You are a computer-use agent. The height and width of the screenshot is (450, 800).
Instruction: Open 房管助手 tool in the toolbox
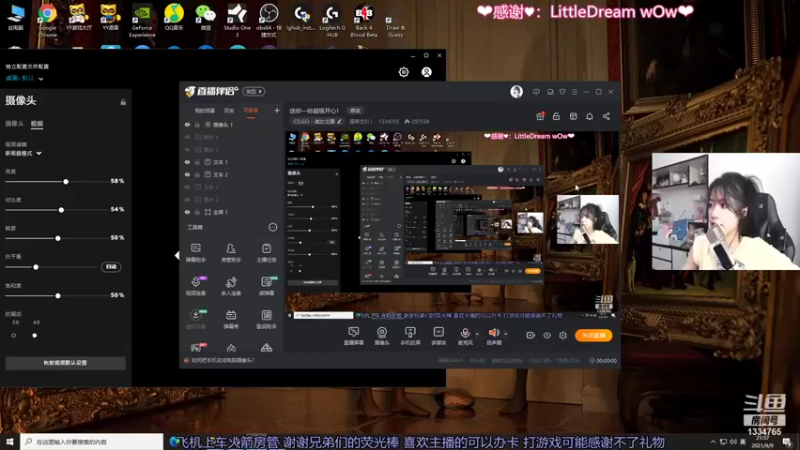pyautogui.click(x=231, y=253)
